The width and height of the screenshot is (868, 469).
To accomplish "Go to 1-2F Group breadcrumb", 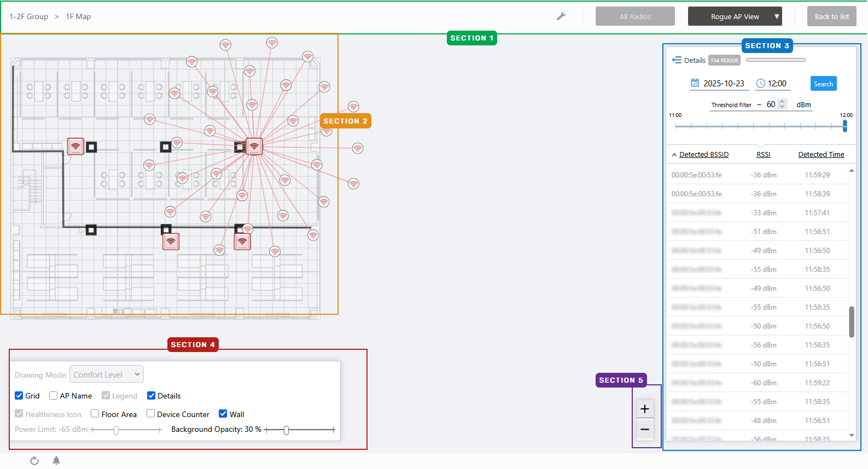I will (x=29, y=16).
